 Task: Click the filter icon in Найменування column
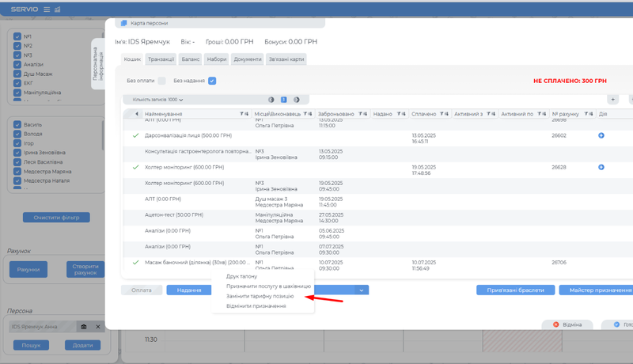tap(241, 115)
